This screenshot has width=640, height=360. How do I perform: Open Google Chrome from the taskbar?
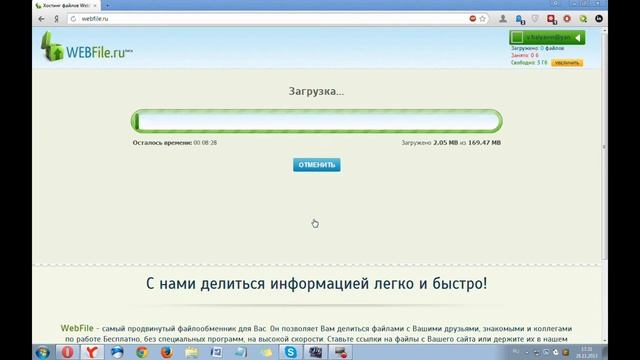click(142, 352)
